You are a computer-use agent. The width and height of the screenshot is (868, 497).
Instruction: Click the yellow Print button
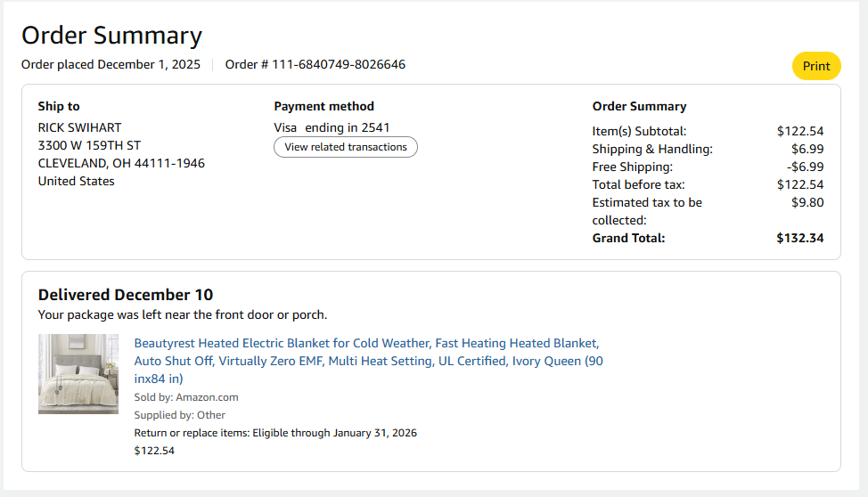[x=816, y=66]
